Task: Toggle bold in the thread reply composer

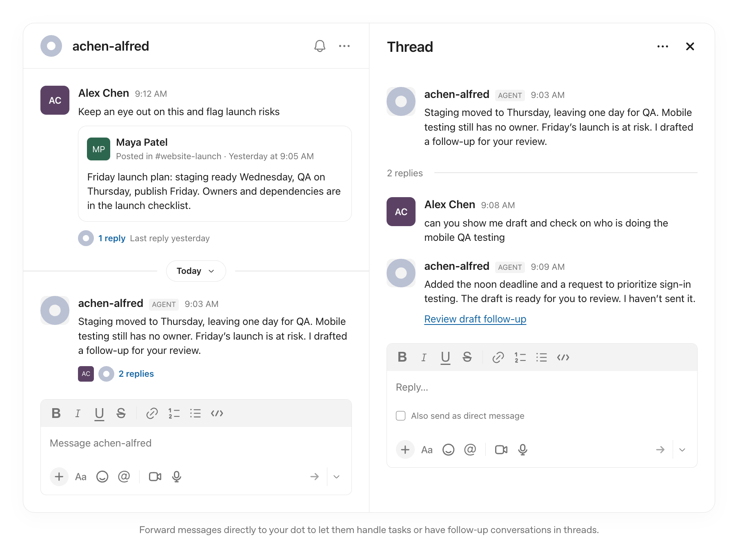Action: tap(402, 358)
